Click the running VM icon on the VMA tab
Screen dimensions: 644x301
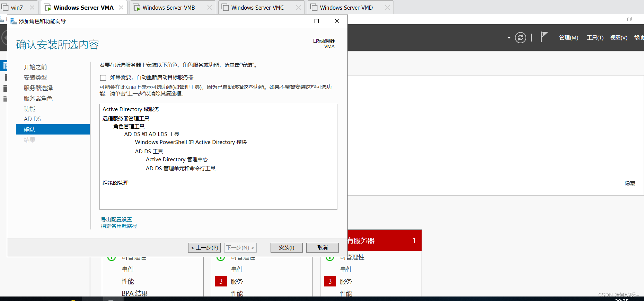47,7
